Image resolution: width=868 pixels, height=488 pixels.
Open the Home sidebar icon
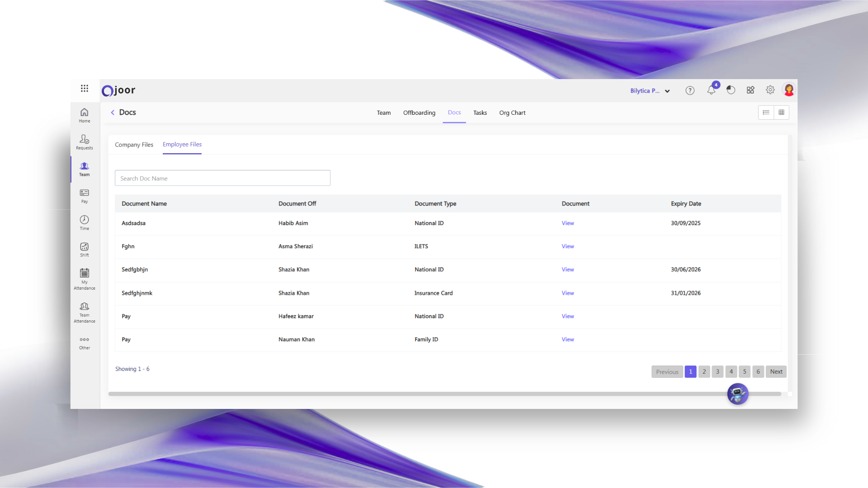pyautogui.click(x=84, y=115)
